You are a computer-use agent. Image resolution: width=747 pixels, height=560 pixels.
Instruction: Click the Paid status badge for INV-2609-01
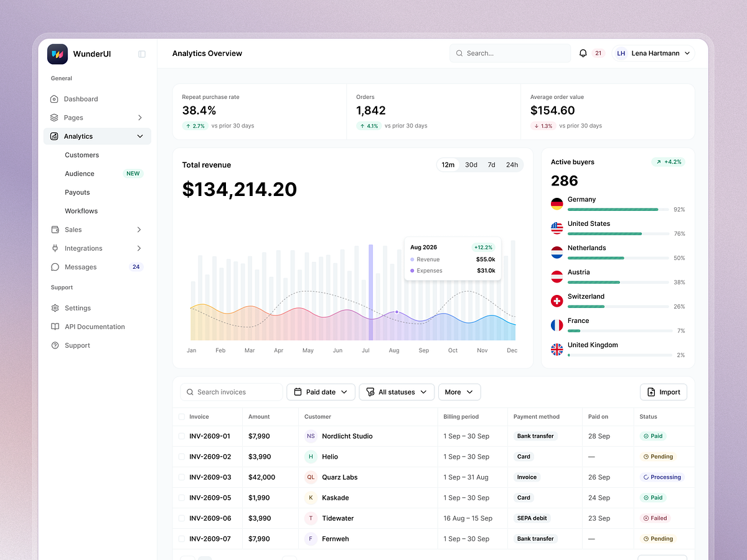point(653,436)
